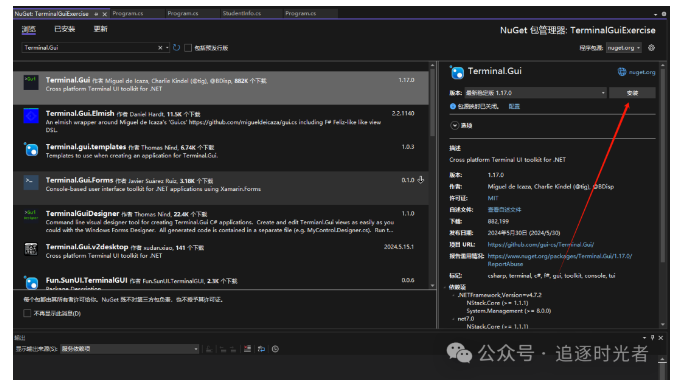Click the blue info icon for package source mapping

point(453,106)
